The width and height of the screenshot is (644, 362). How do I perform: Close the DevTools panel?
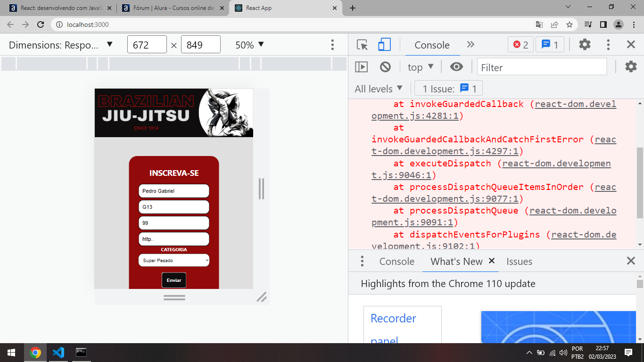[x=631, y=45]
